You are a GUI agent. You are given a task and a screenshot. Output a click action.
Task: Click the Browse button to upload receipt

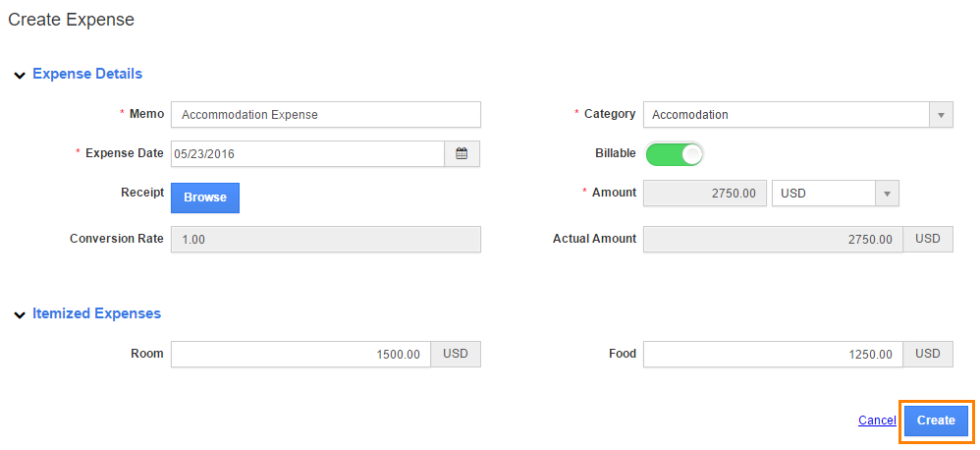pos(205,197)
